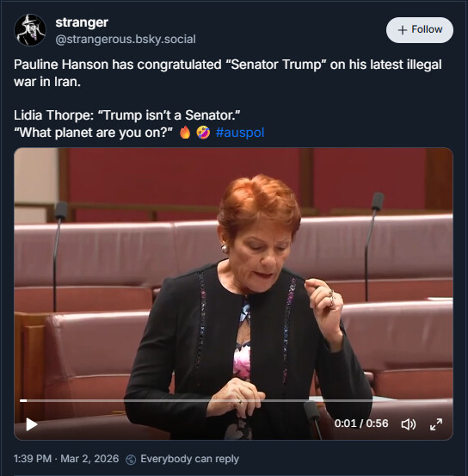Screen dimensions: 468x476
Task: Click the rolling laughing emoji in the post
Action: click(203, 133)
